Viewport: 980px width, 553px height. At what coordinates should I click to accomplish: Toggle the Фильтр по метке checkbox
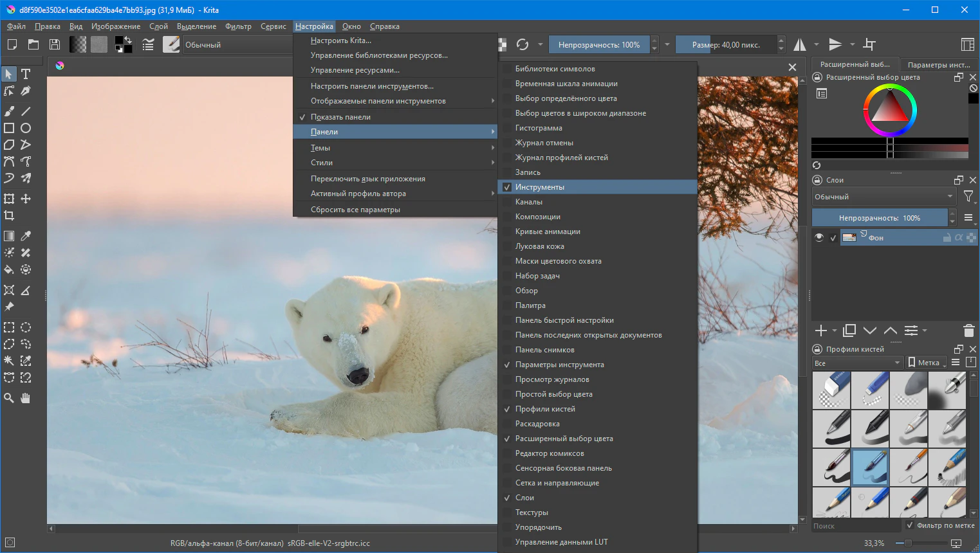coord(909,525)
